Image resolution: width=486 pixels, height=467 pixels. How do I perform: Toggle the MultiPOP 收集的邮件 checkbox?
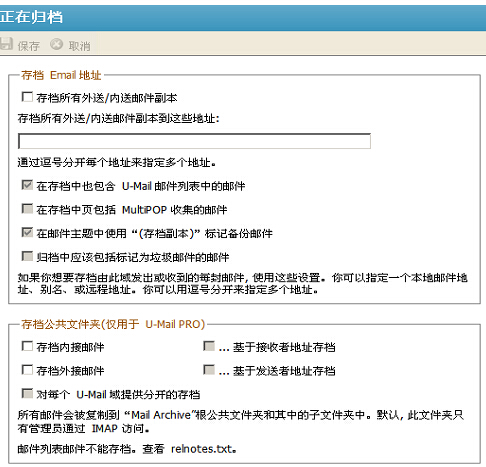27,209
